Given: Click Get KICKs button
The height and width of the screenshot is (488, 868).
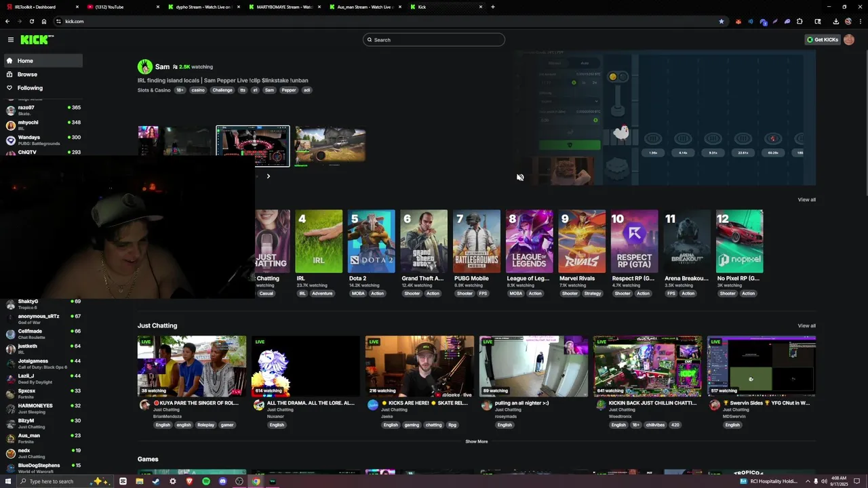Looking at the screenshot, I should click(823, 40).
